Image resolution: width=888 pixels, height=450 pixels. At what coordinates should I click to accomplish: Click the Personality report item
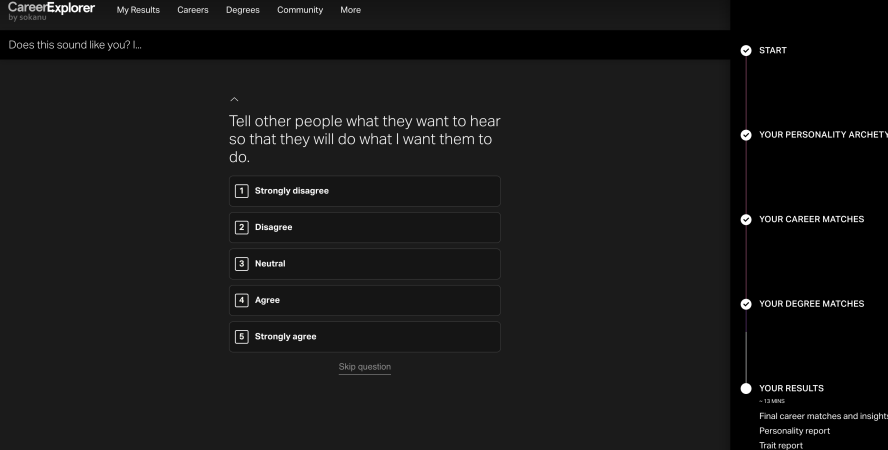(x=794, y=431)
